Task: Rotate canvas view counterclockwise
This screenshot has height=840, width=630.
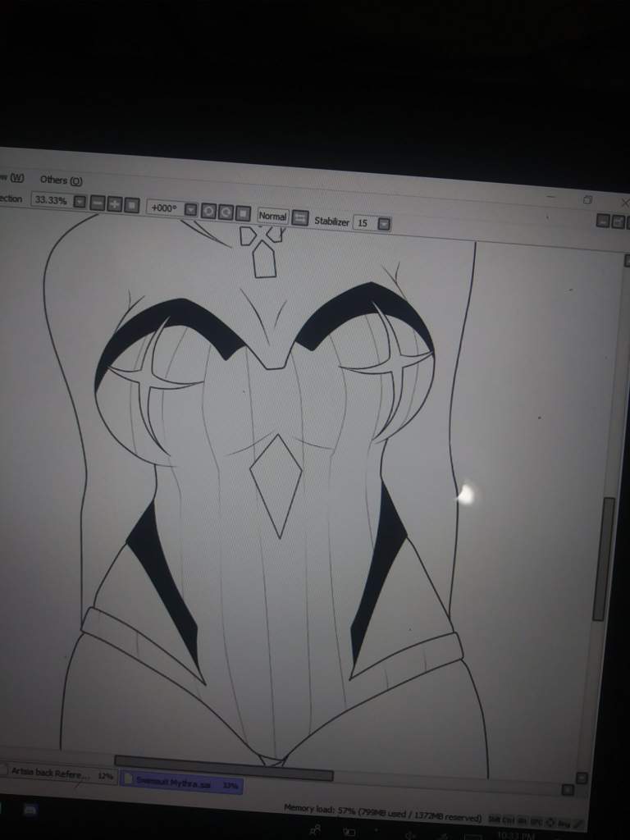Action: 208,210
